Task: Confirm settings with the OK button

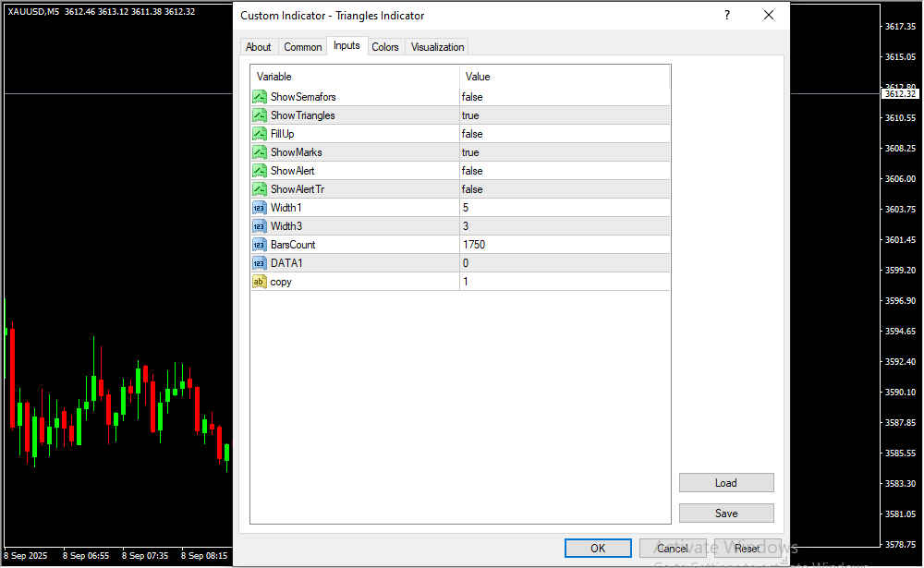Action: (x=598, y=549)
